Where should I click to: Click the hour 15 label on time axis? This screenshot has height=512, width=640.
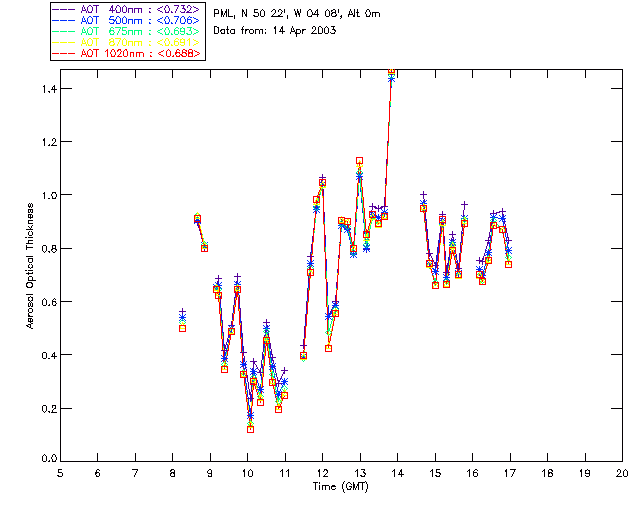click(x=435, y=473)
